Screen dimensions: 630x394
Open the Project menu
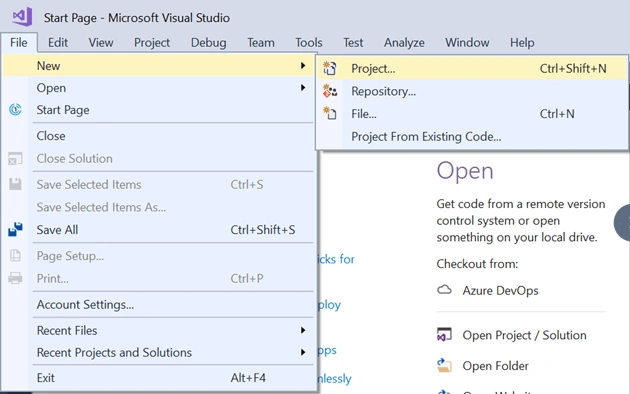152,43
